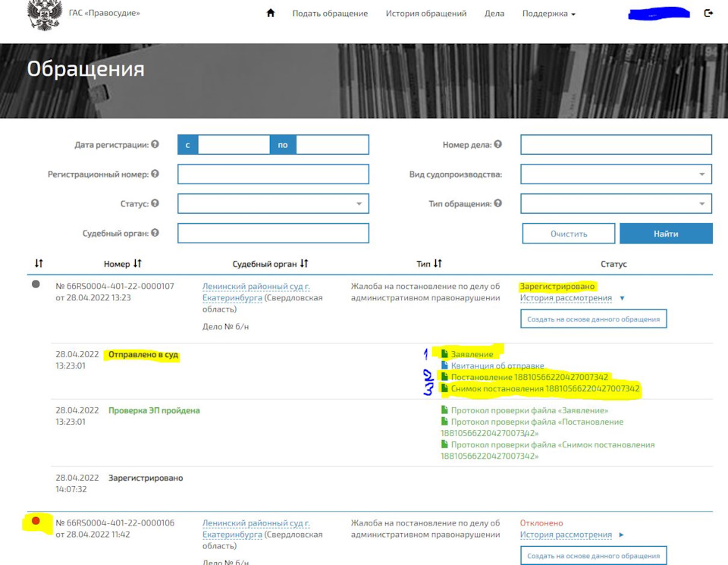Show help for Судебный орган field
Image resolution: width=728 pixels, height=565 pixels.
pyautogui.click(x=155, y=233)
